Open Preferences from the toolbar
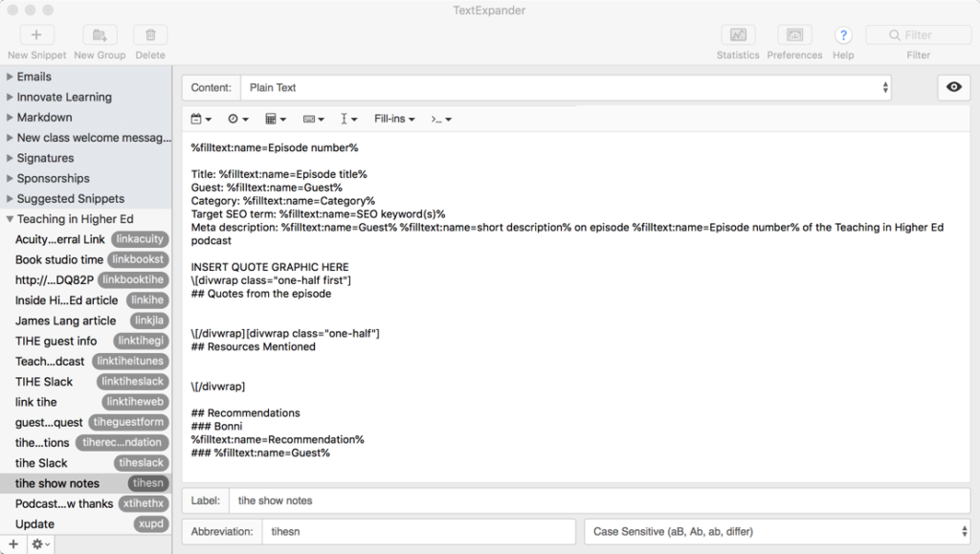 794,35
